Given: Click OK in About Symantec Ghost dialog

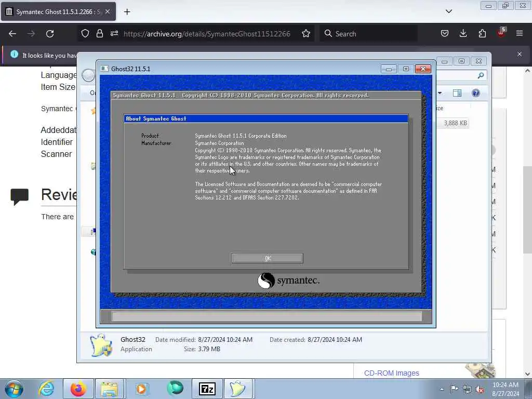Looking at the screenshot, I should click(268, 258).
